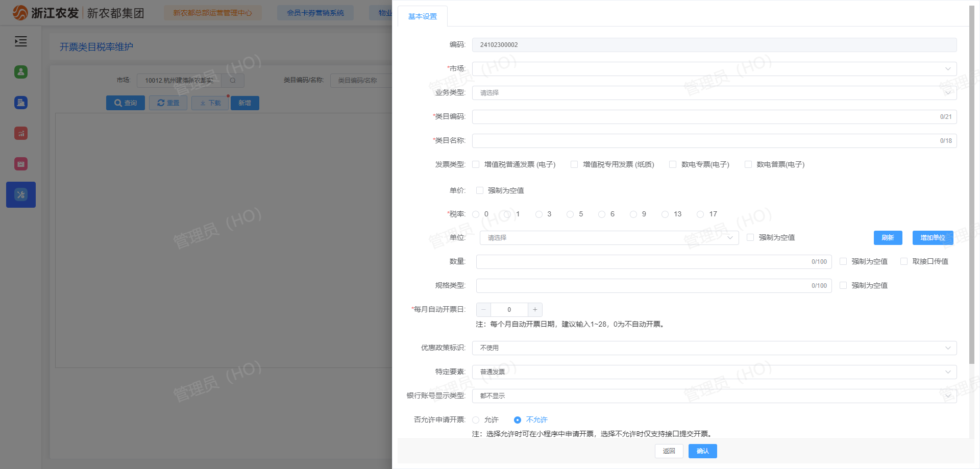The width and height of the screenshot is (980, 469).
Task: Focus the 类目名称 input field
Action: coord(704,141)
